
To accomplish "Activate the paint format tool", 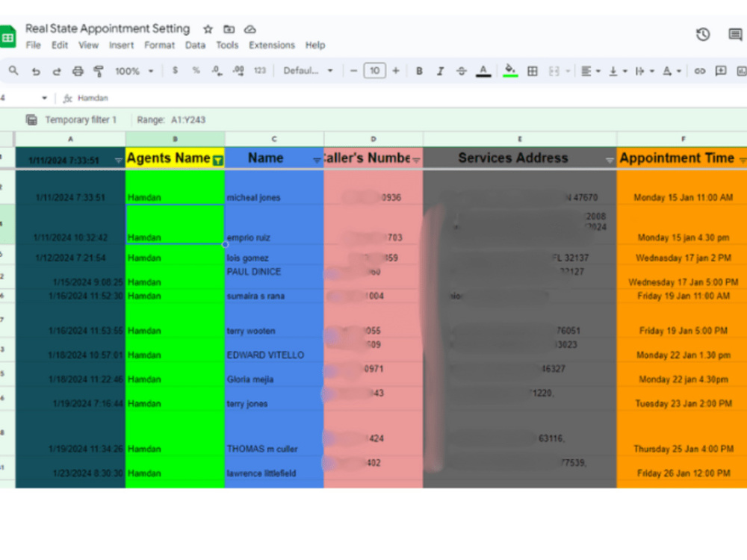I will point(99,72).
